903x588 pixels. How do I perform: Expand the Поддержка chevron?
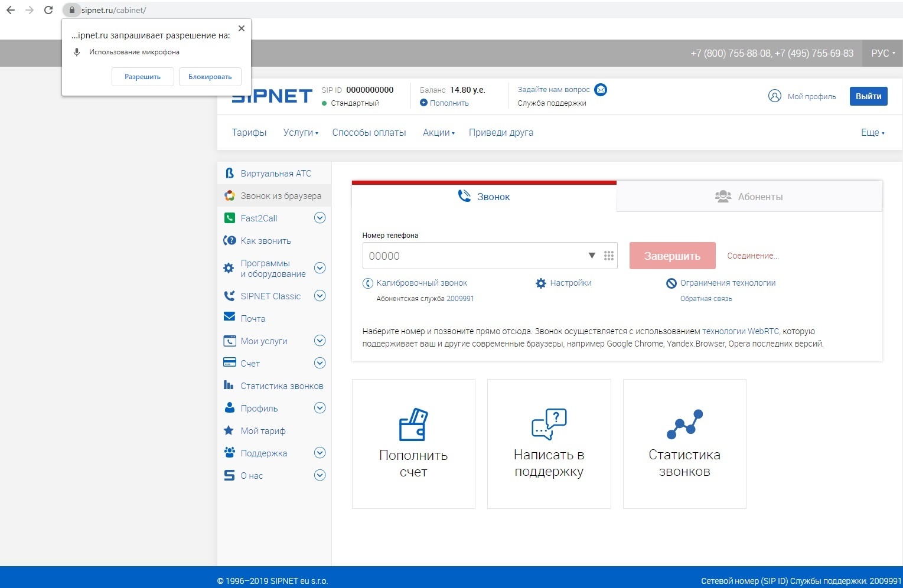[320, 453]
